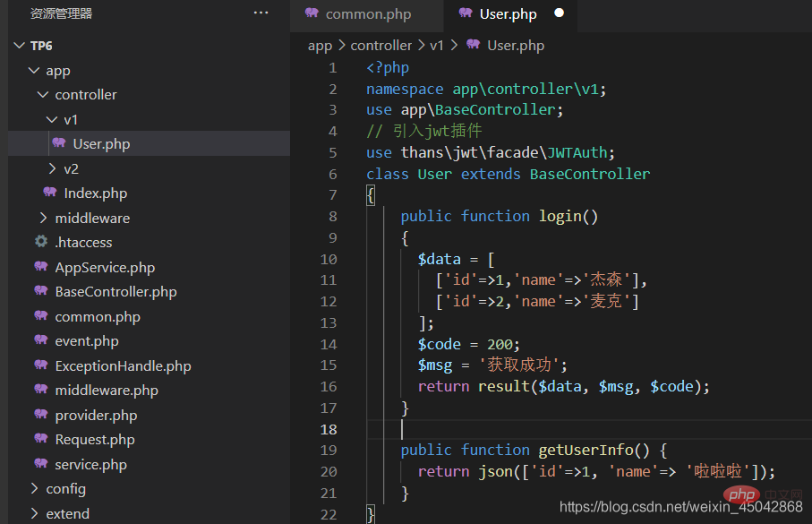Open ExceptionHandle.php from the explorer
Image resolution: width=812 pixels, height=524 pixels.
(124, 366)
